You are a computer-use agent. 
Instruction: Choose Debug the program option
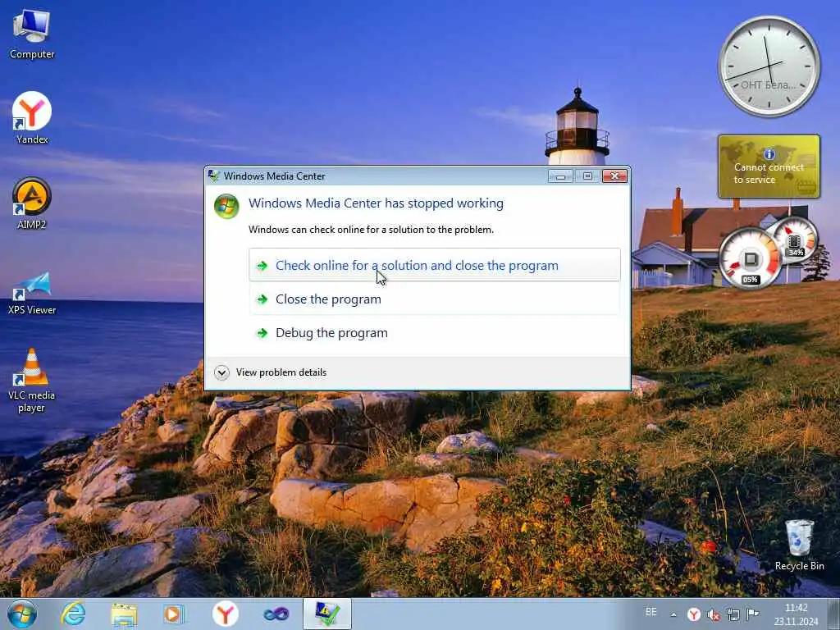[x=435, y=333]
